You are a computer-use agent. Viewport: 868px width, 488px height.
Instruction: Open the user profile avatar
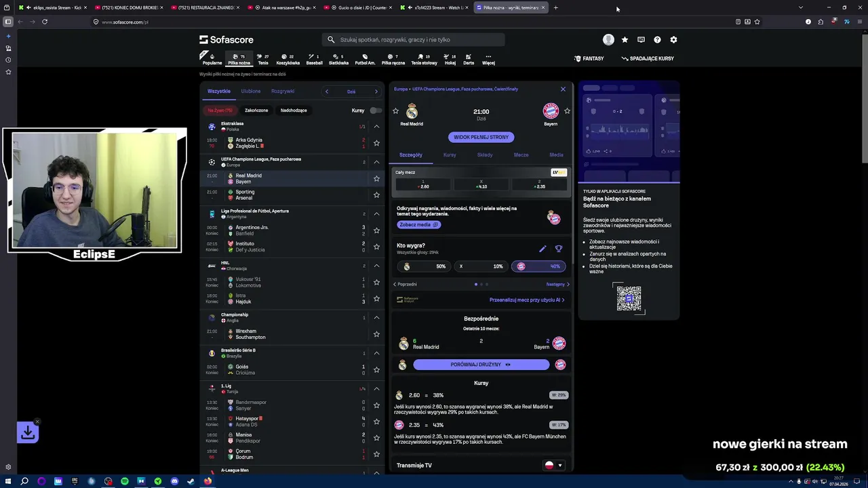pos(608,39)
